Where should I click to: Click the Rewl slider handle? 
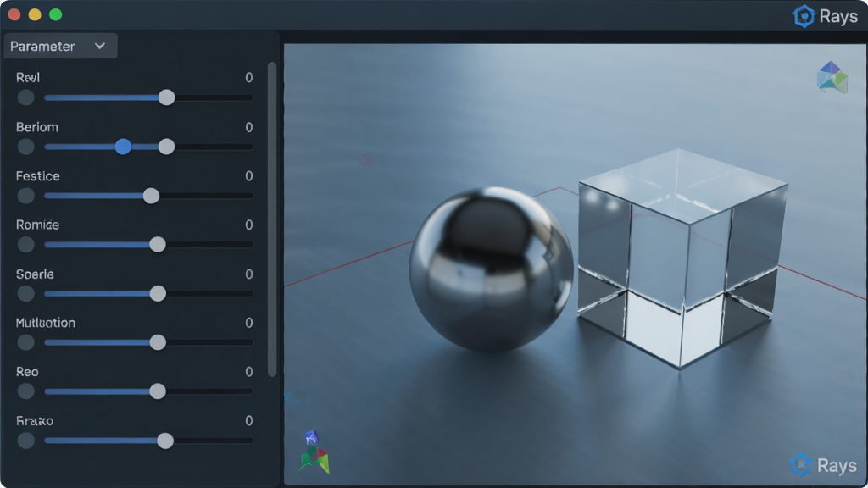coord(167,97)
